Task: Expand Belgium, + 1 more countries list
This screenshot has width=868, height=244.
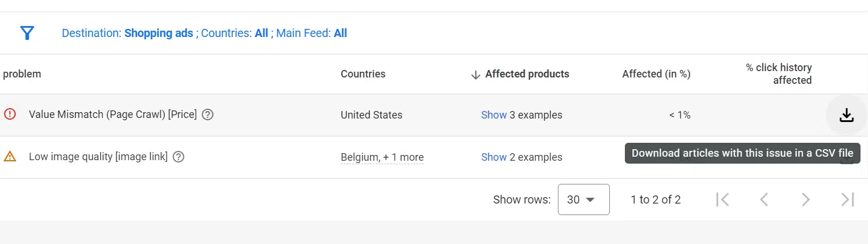Action: pos(382,157)
